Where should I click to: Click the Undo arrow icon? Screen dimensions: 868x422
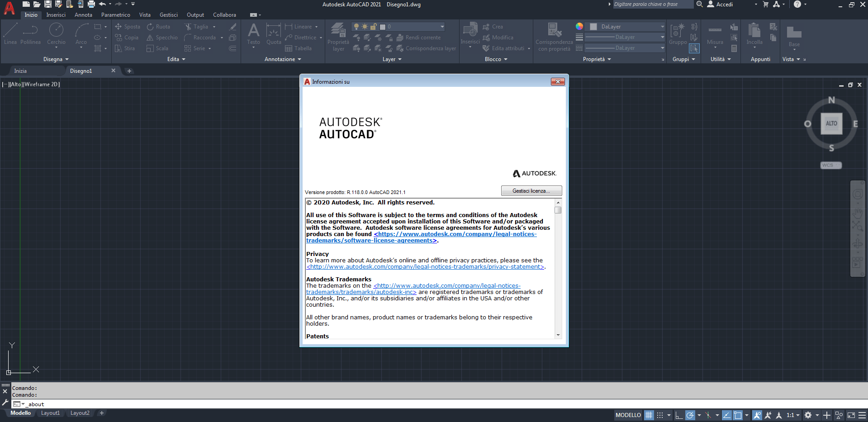click(x=102, y=4)
